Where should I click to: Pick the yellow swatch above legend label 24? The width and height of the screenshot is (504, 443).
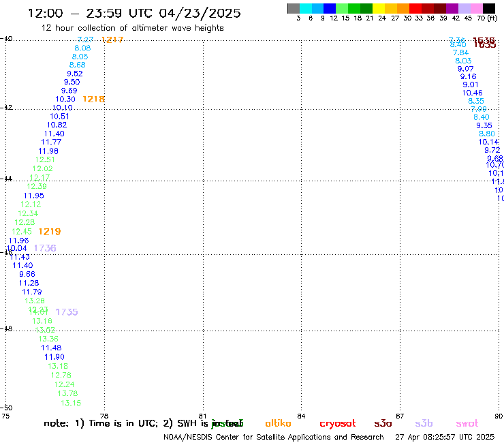pos(379,9)
